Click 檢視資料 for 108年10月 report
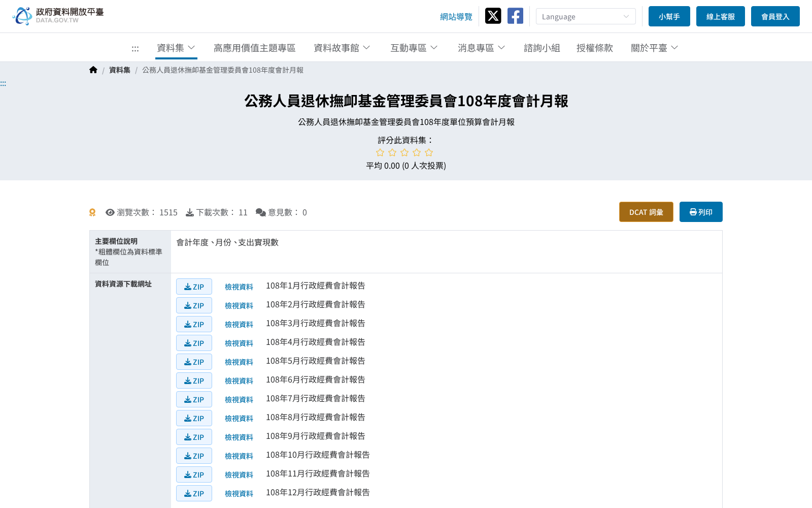 pyautogui.click(x=239, y=456)
